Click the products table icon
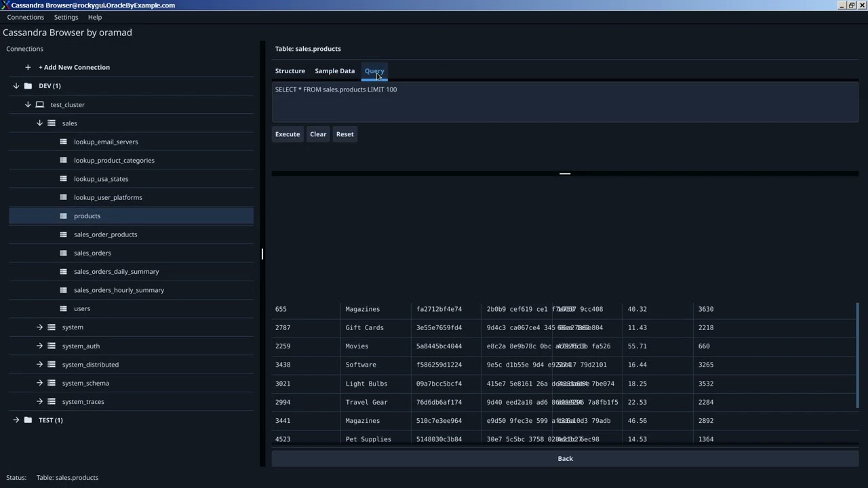This screenshot has height=488, width=868. (x=64, y=216)
